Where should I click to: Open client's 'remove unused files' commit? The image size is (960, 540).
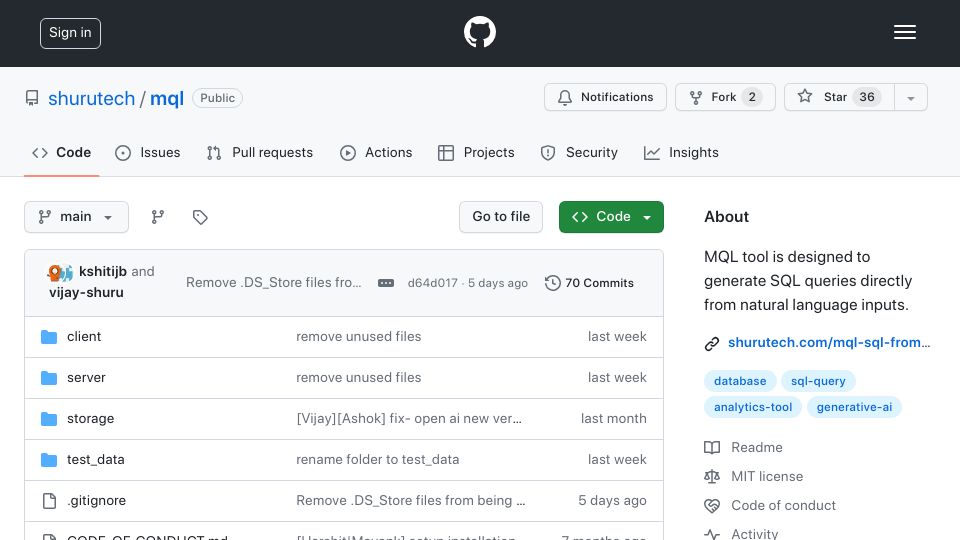(x=359, y=336)
